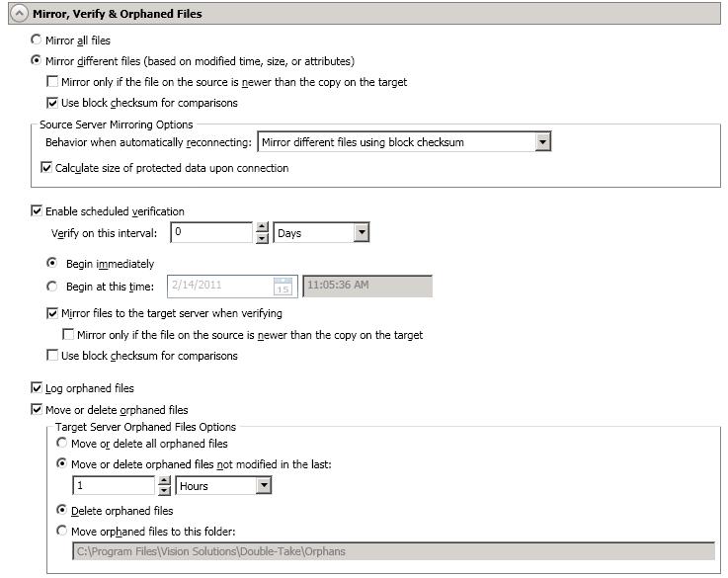Decrease orphaned files time with down arrow

click(165, 491)
